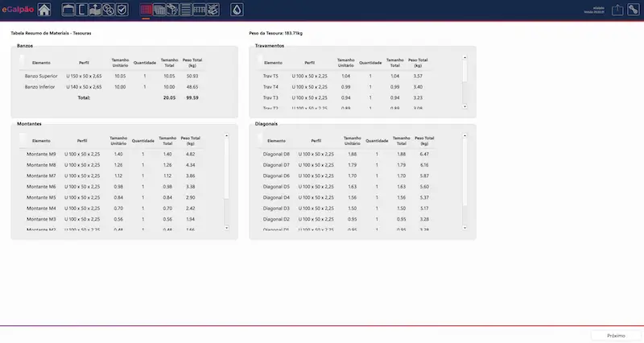Screen dimensions: 644x343
Task: Open the lined list report icon
Action: [x=186, y=10]
